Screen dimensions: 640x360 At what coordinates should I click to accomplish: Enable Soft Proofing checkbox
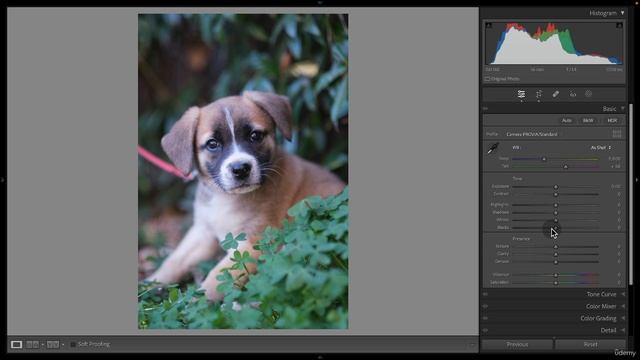pyautogui.click(x=73, y=344)
